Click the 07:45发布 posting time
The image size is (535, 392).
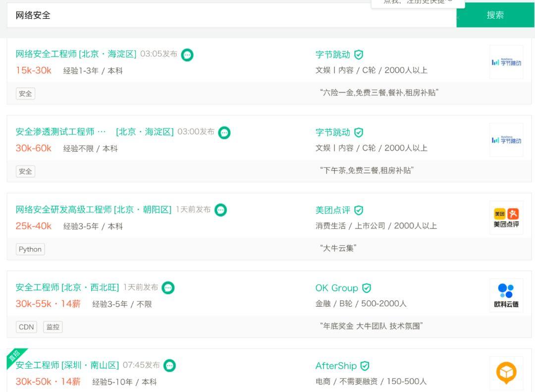141,365
